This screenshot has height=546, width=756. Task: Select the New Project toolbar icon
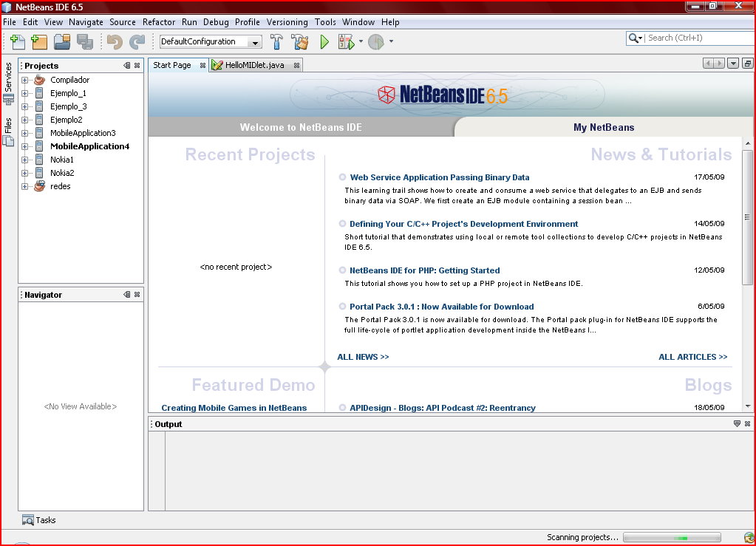(x=39, y=42)
